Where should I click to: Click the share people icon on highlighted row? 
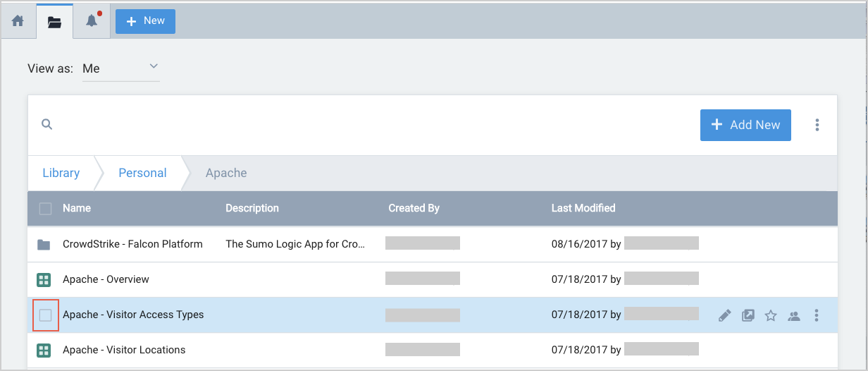click(794, 316)
